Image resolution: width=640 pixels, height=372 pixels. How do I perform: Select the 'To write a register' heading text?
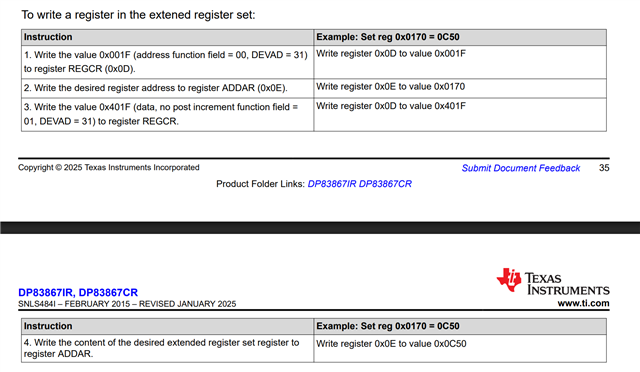pos(138,15)
